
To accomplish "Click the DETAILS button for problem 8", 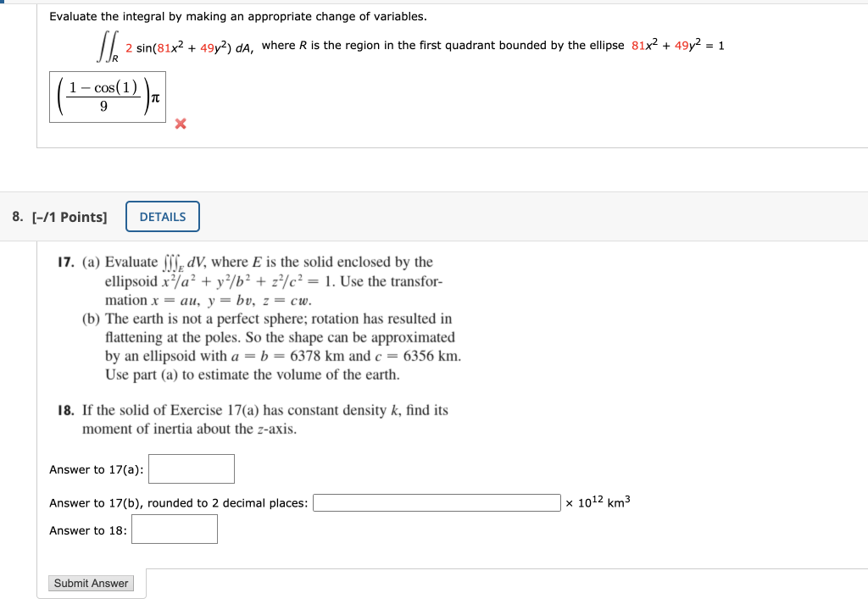I will coord(163,216).
